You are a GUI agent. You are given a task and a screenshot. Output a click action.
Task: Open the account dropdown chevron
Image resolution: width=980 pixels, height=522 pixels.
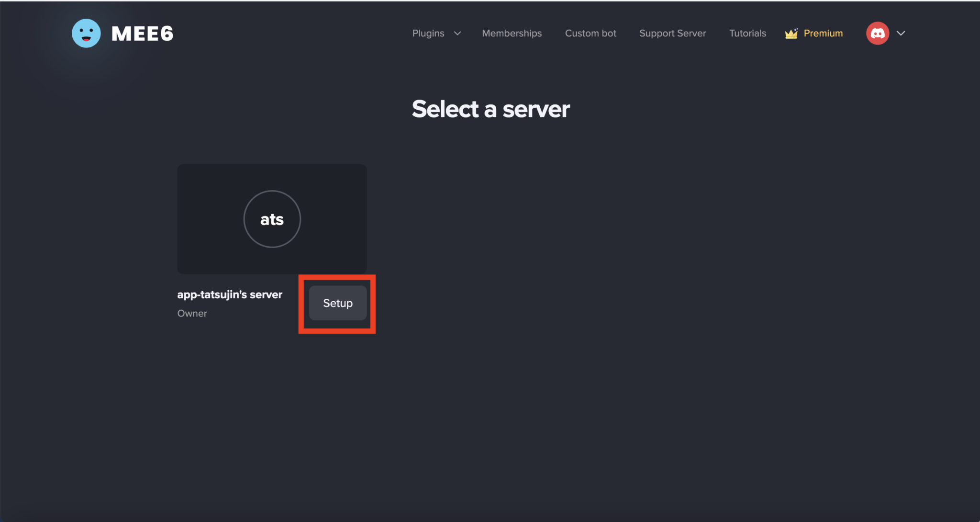point(902,33)
